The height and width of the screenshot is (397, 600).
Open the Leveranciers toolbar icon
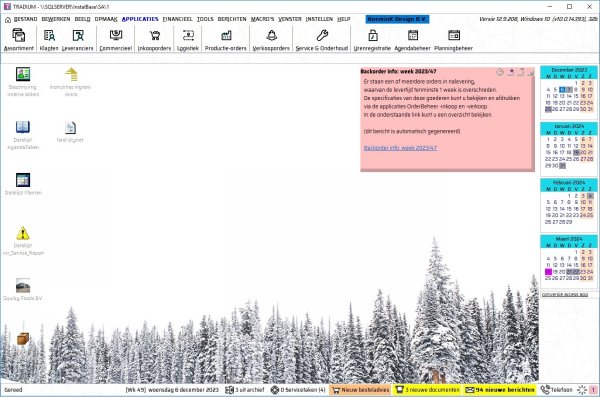click(x=78, y=40)
